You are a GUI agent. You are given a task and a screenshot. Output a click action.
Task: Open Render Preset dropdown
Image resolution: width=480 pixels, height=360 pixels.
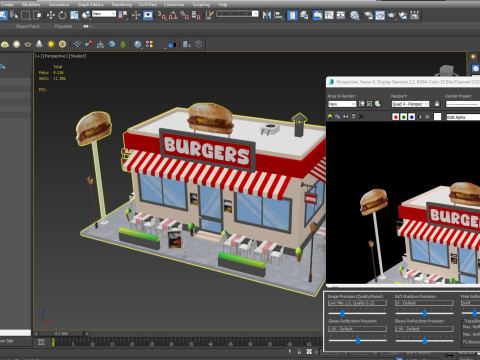463,104
